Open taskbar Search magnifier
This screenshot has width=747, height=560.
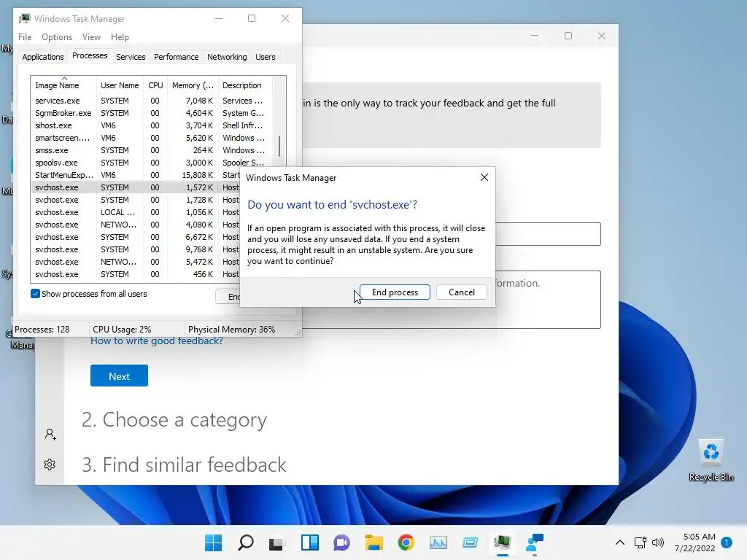pos(245,542)
